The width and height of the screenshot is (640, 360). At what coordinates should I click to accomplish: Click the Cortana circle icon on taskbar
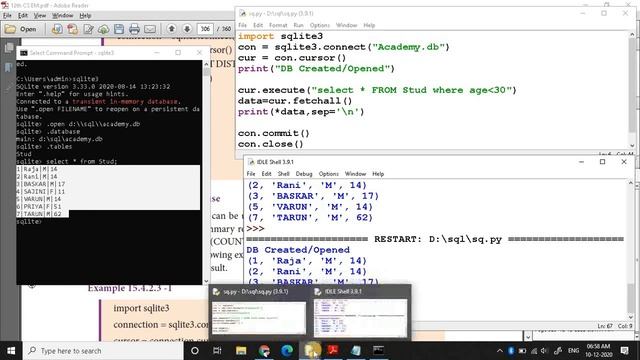coord(195,351)
